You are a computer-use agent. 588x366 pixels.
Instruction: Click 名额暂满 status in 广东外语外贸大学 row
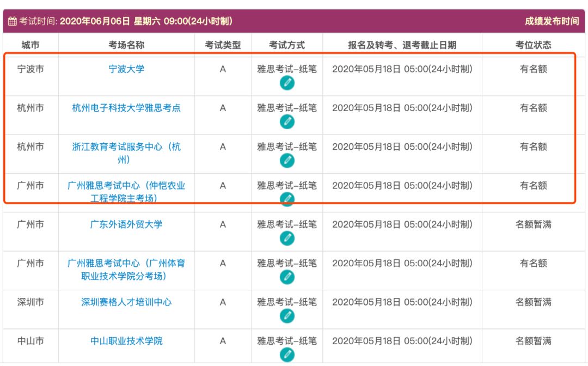point(533,224)
